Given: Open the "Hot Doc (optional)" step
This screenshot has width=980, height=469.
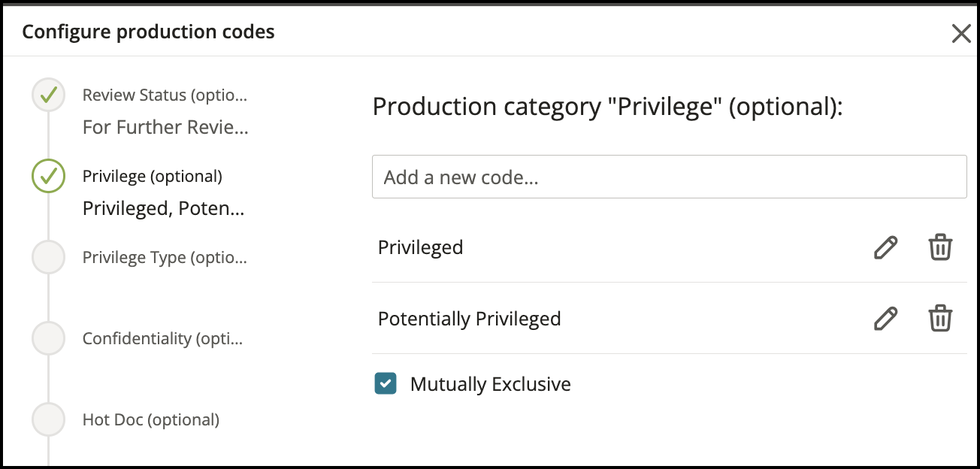Looking at the screenshot, I should tap(150, 419).
